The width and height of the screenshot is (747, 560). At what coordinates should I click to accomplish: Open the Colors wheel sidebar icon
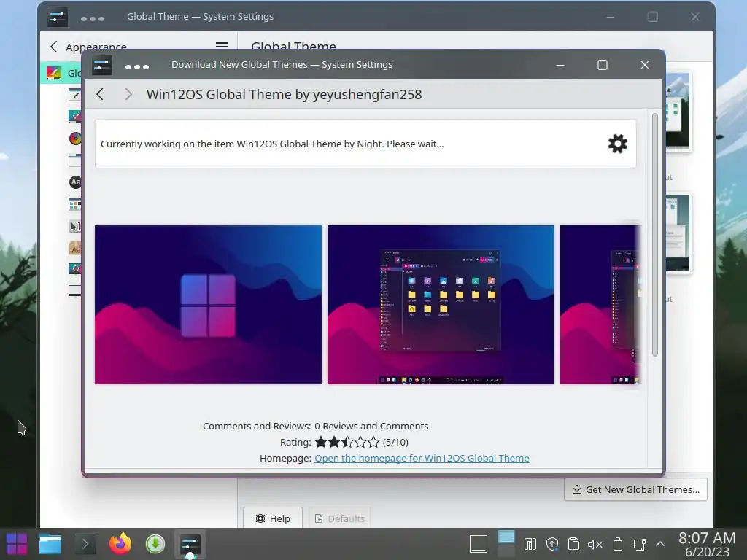point(75,139)
